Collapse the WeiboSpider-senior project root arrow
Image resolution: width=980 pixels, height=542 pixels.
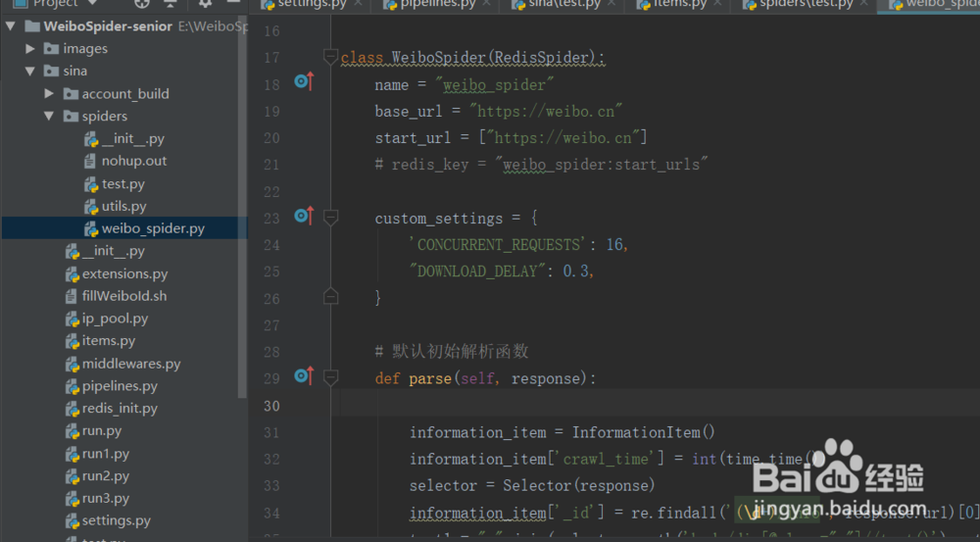pyautogui.click(x=11, y=26)
